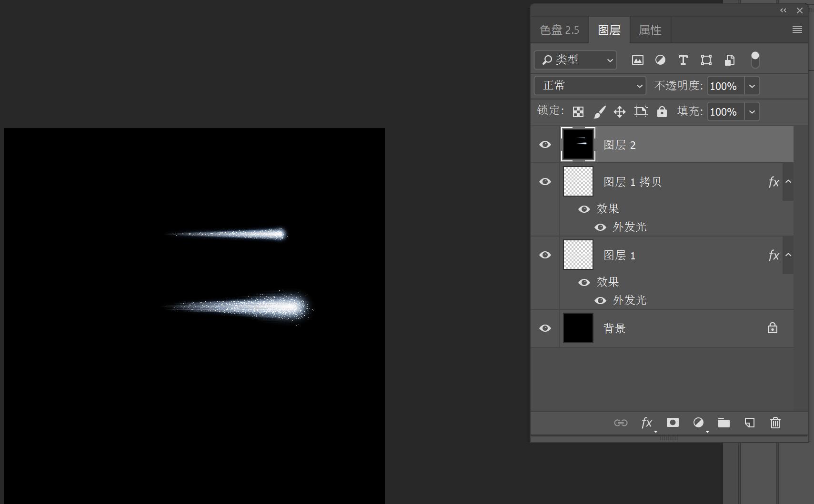The image size is (814, 504).
Task: Toggle 外发光 effect visibility on 图层 1
Action: tap(600, 300)
